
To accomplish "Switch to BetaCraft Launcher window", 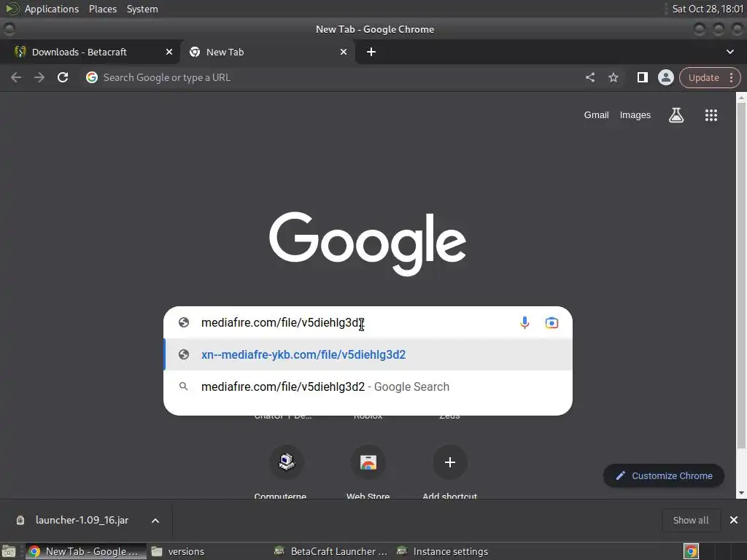I will tap(332, 551).
